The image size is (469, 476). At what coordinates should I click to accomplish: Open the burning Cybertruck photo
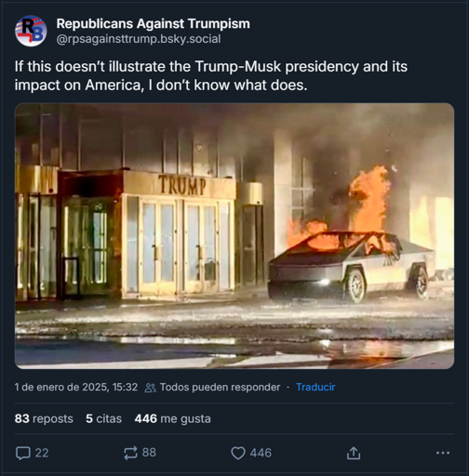[x=234, y=236]
